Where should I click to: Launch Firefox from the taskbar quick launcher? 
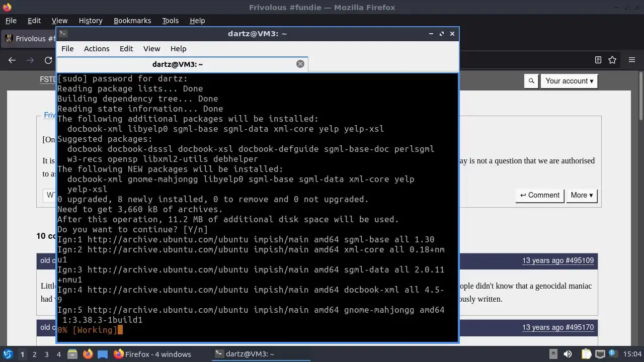[88, 354]
